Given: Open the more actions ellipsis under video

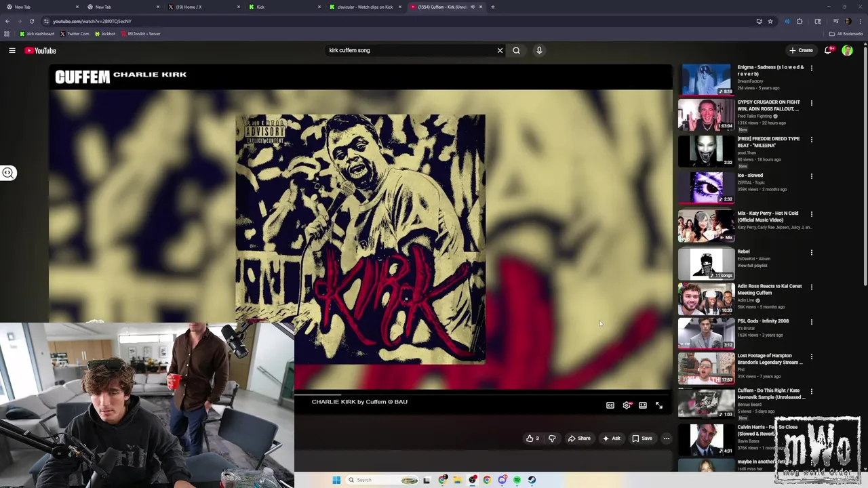Looking at the screenshot, I should coord(667,439).
